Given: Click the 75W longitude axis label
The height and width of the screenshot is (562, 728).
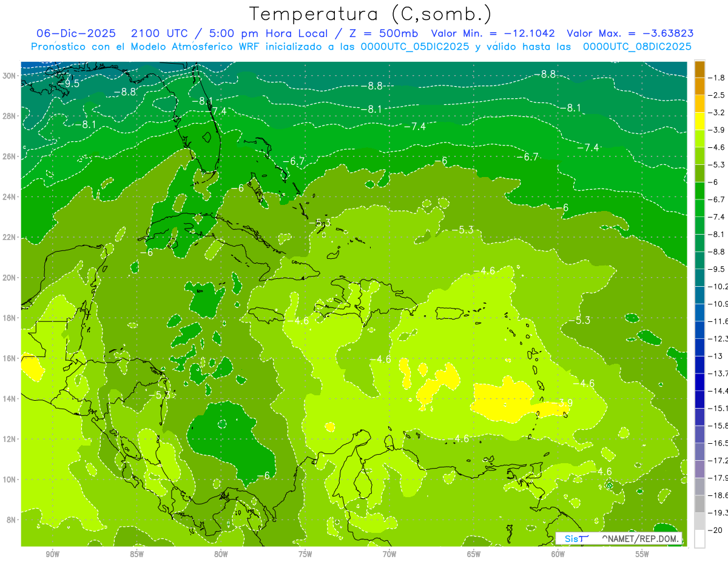Looking at the screenshot, I should click(305, 554).
